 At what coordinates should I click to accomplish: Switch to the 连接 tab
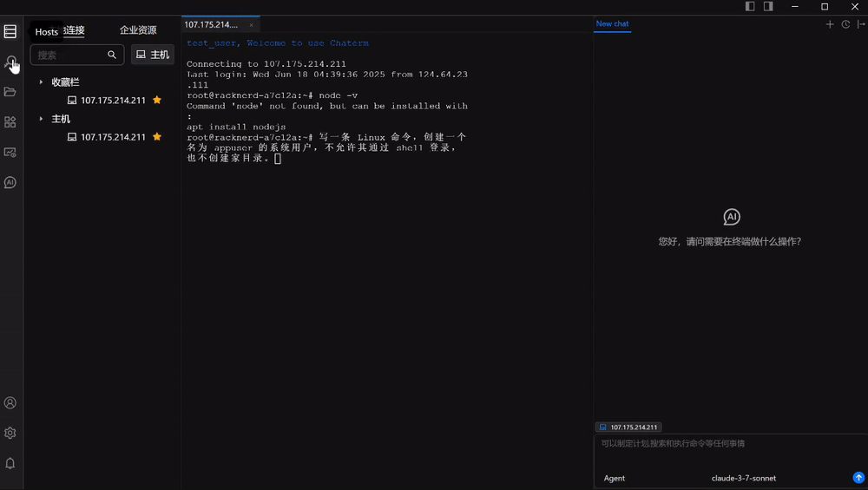74,29
